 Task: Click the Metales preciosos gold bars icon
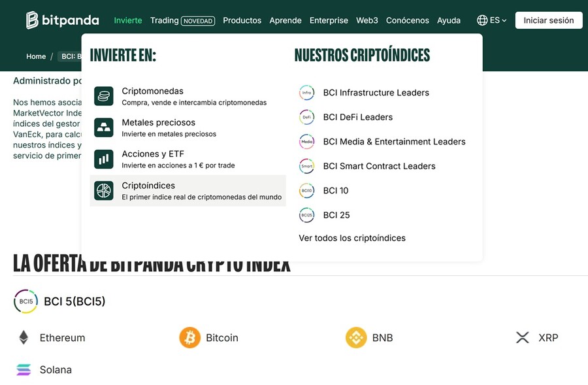pos(104,127)
